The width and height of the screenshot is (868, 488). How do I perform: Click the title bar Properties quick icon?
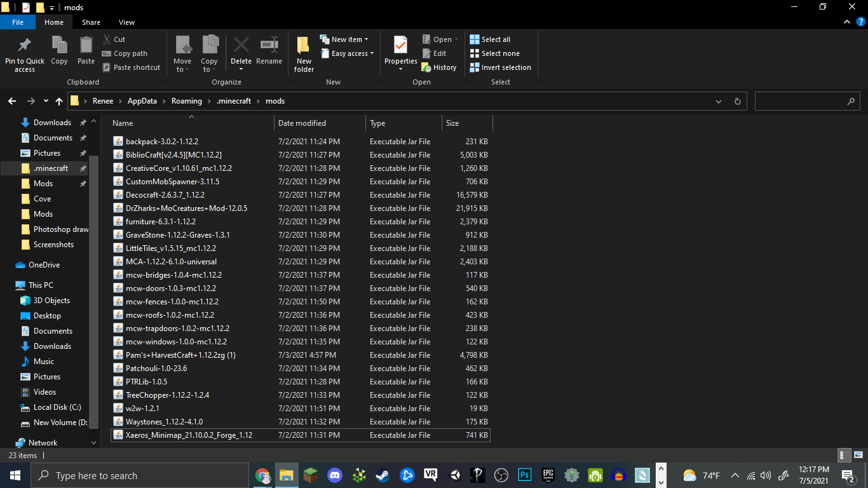[25, 8]
